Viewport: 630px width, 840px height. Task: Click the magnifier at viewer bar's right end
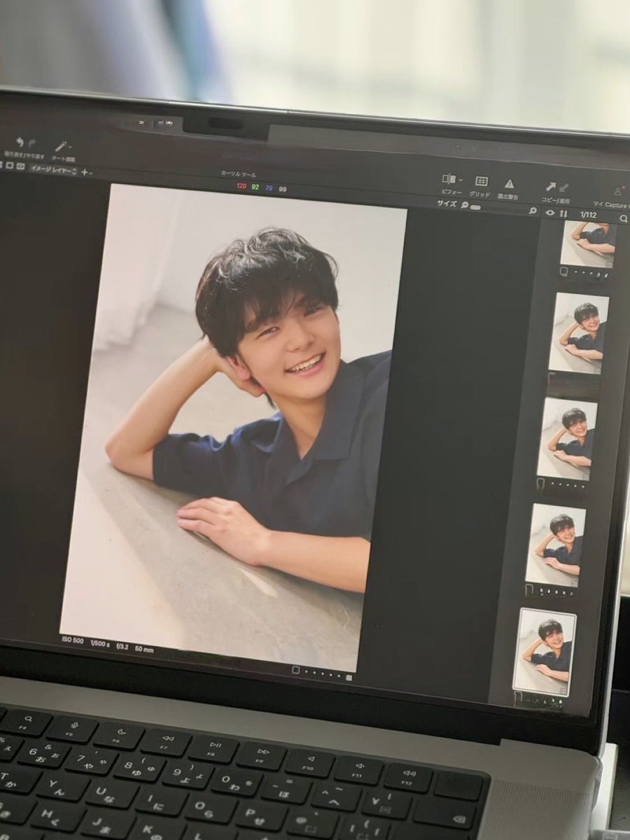pos(533,211)
